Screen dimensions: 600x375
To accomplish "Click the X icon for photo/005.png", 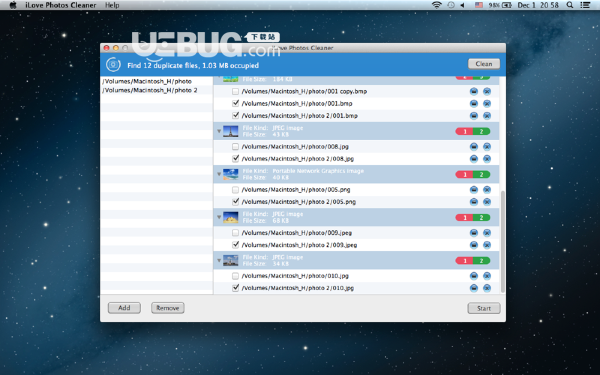I will tap(487, 190).
